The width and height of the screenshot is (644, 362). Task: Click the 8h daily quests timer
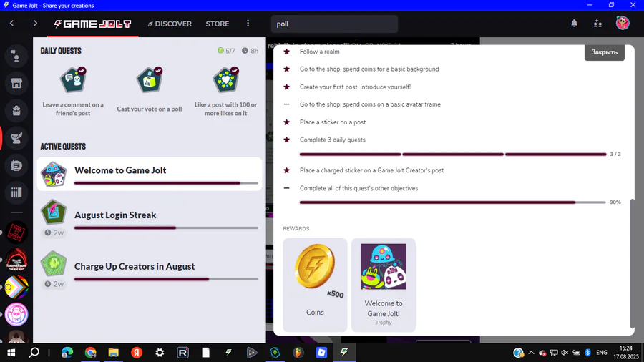point(250,51)
